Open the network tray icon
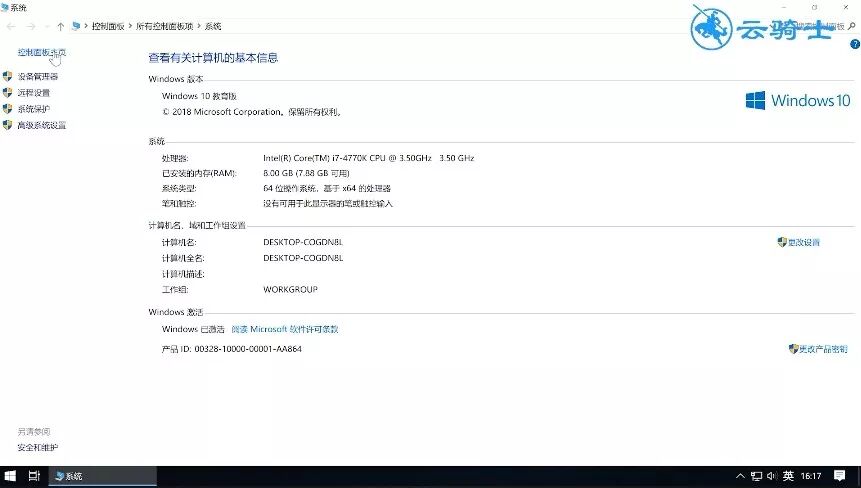Viewport: 861px width, 488px height. tap(757, 476)
